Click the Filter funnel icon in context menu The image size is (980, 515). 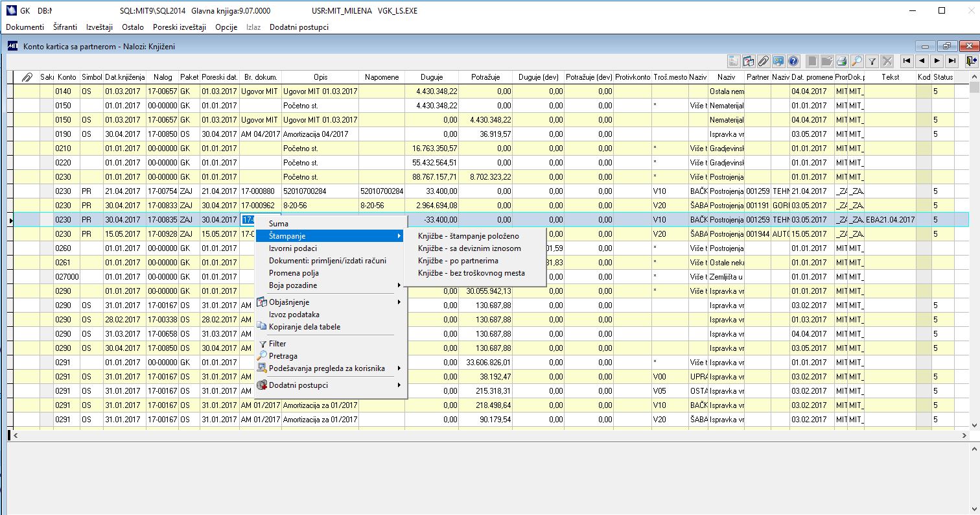(262, 344)
